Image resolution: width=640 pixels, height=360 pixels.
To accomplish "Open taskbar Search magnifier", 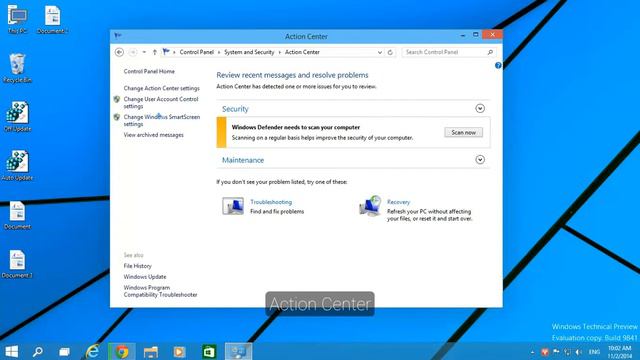I will 38,351.
